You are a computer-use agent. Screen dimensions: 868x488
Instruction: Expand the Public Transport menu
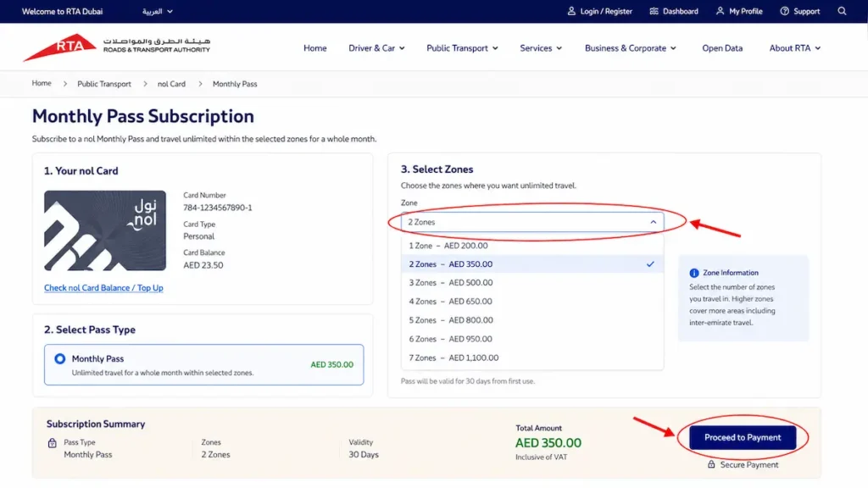click(462, 48)
